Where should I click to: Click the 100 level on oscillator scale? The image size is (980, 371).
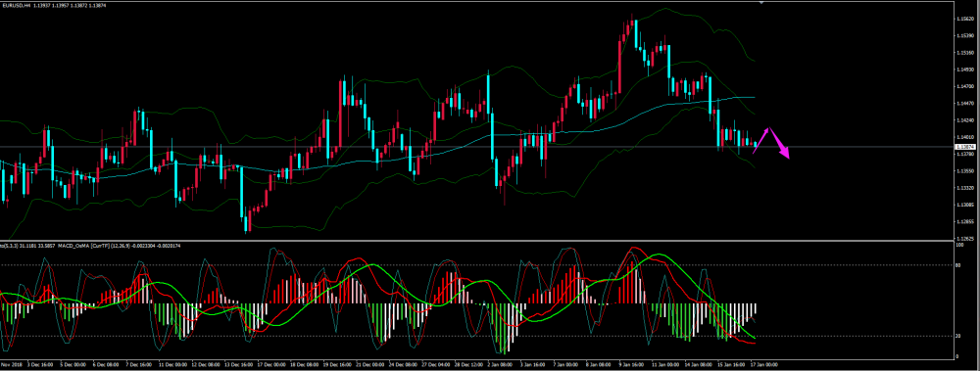[x=960, y=246]
